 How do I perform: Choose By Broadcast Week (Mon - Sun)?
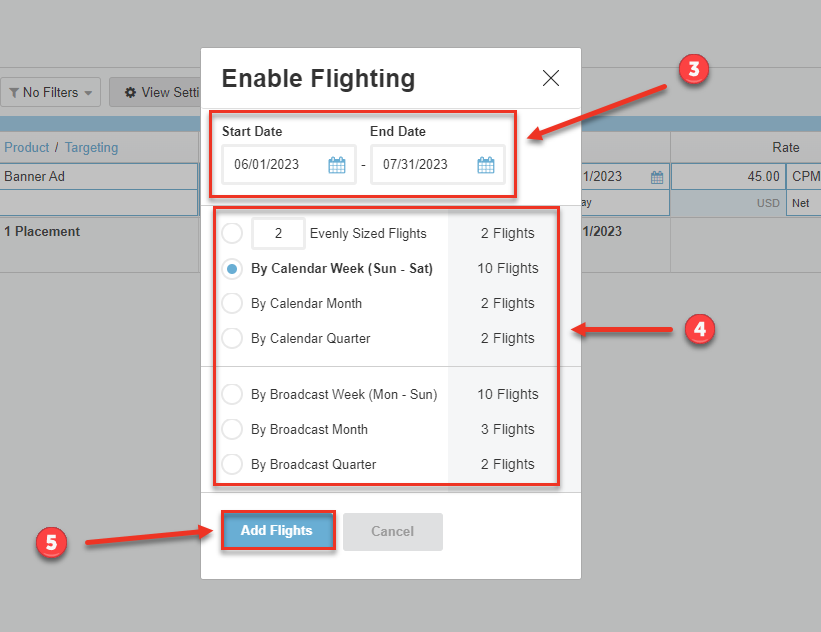pyautogui.click(x=232, y=395)
